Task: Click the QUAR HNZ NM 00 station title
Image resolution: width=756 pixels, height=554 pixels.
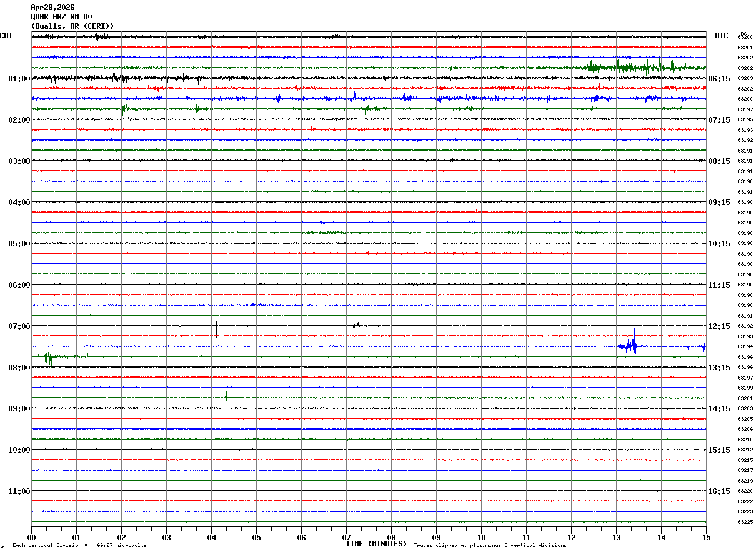Action: click(61, 17)
